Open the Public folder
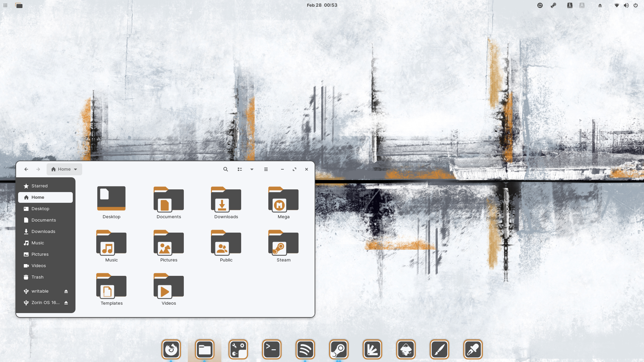Screen dimensions: 644x362 tap(226, 242)
